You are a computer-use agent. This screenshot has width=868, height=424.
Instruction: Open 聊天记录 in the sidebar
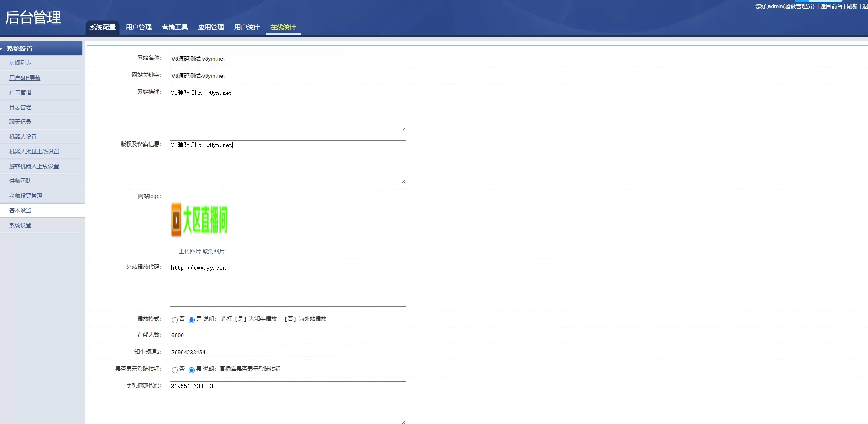pos(20,122)
